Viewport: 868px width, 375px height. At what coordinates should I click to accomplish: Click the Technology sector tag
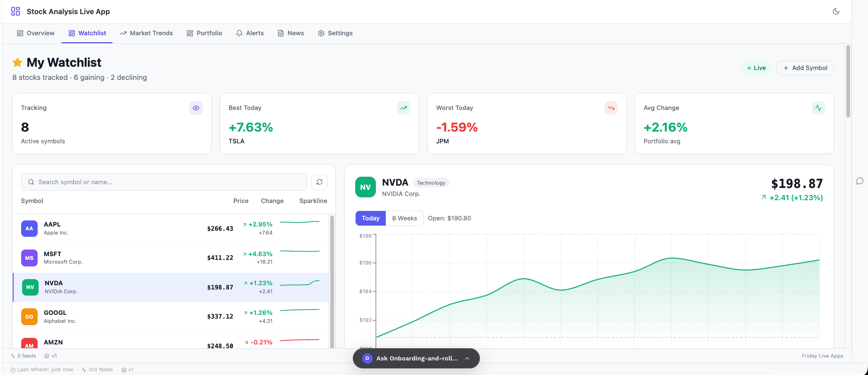(x=431, y=183)
